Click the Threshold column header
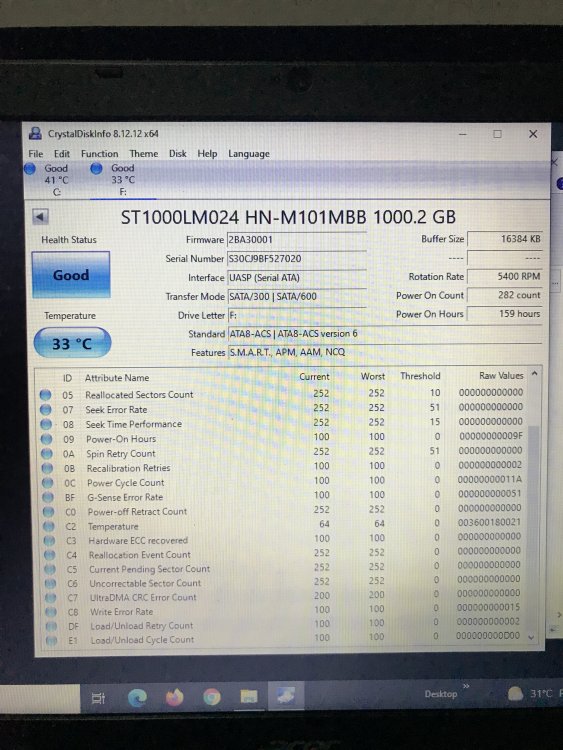Viewport: 563px width, 750px height. coord(420,376)
